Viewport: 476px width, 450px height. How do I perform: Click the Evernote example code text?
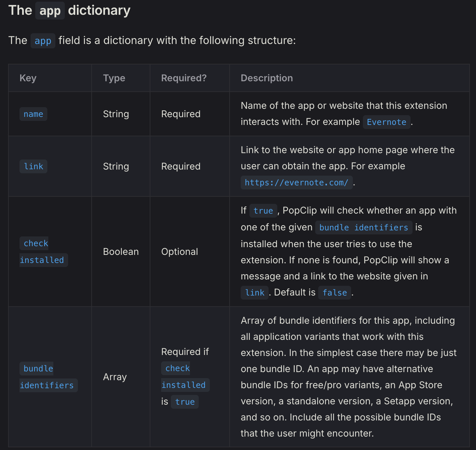tap(386, 122)
